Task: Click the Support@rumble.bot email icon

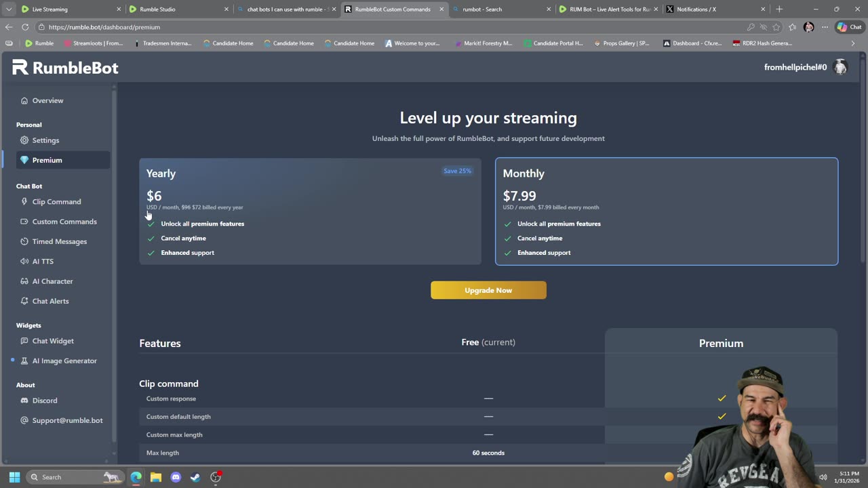Action: [x=24, y=420]
